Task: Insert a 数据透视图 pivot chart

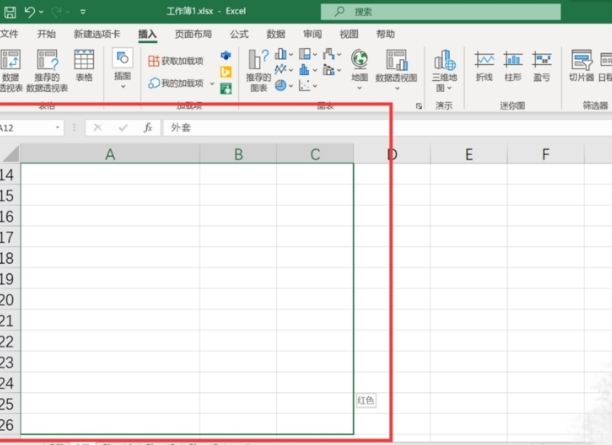Action: (397, 66)
